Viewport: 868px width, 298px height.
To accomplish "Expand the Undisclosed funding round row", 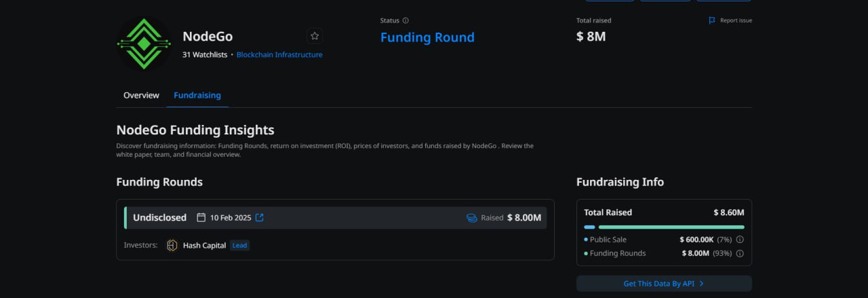I will coord(335,218).
